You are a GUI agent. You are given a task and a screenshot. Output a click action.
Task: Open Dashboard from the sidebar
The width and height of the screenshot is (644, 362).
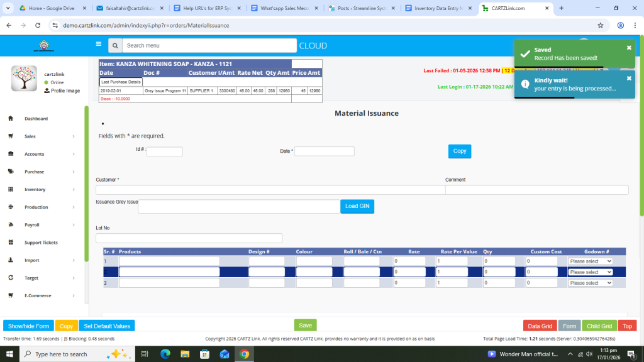pyautogui.click(x=36, y=119)
